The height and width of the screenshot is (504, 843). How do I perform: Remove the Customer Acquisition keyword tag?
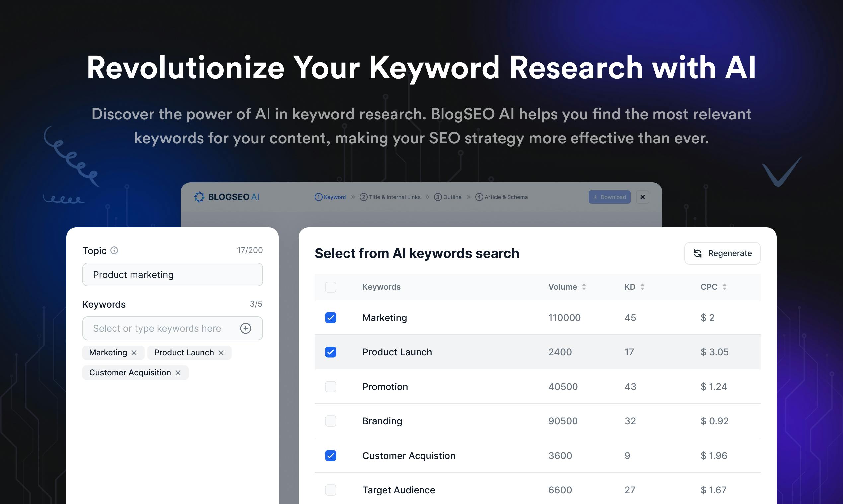tap(178, 373)
